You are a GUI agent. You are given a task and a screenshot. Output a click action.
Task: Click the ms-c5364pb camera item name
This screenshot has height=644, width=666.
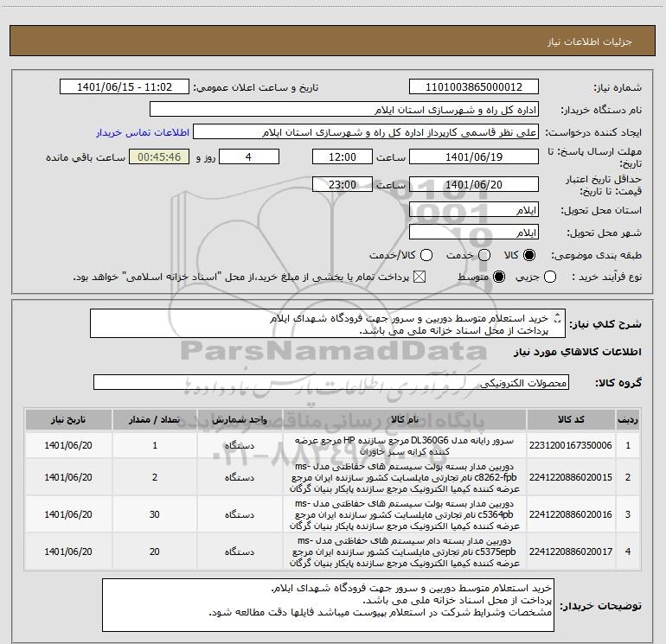(405, 514)
